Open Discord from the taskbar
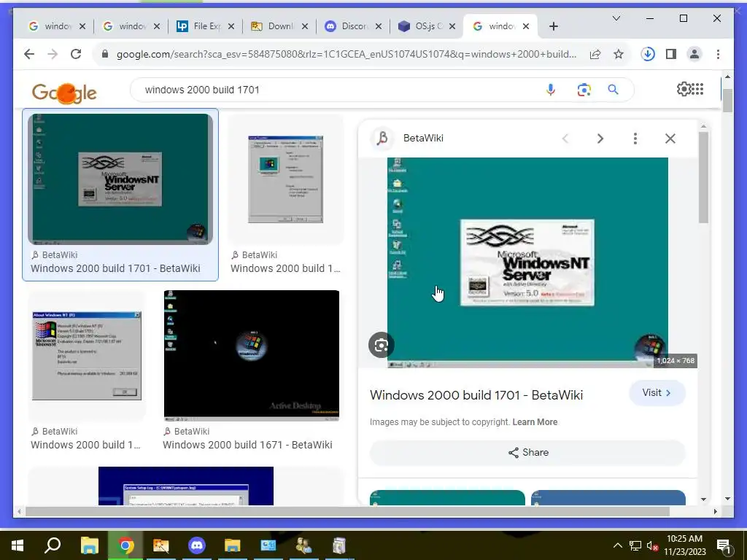Image resolution: width=747 pixels, height=560 pixels. 197,545
